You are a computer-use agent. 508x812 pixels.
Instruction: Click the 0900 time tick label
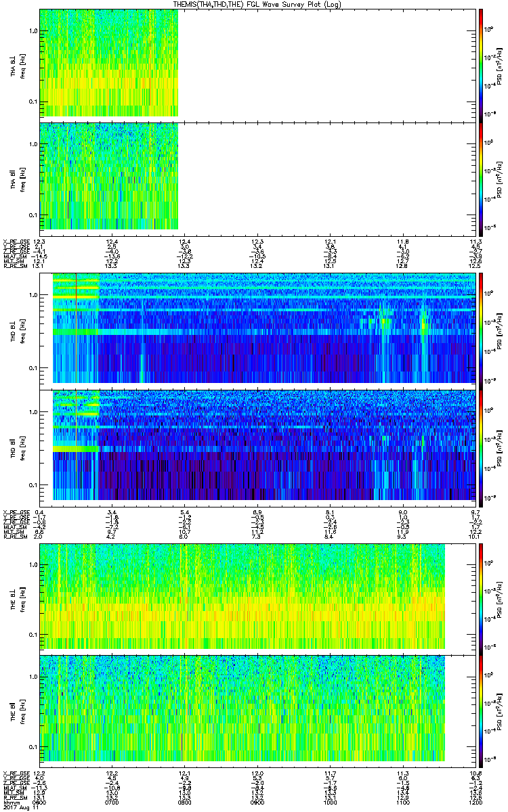[257, 802]
